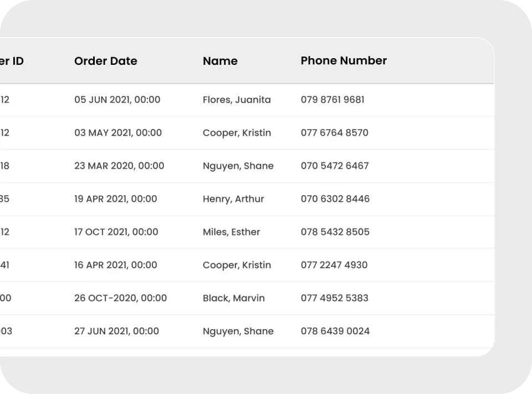Click the Name column header

click(x=220, y=61)
